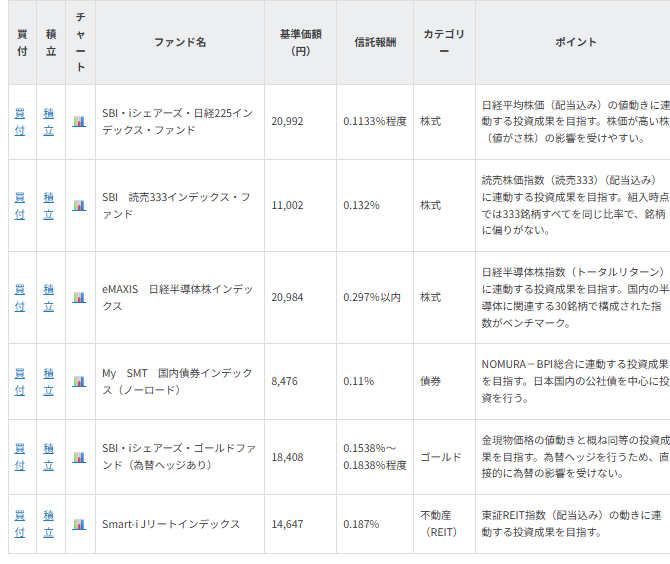
Task: Open chart icon for eMAXIS 日経半導体株インデックス
Action: click(x=79, y=297)
